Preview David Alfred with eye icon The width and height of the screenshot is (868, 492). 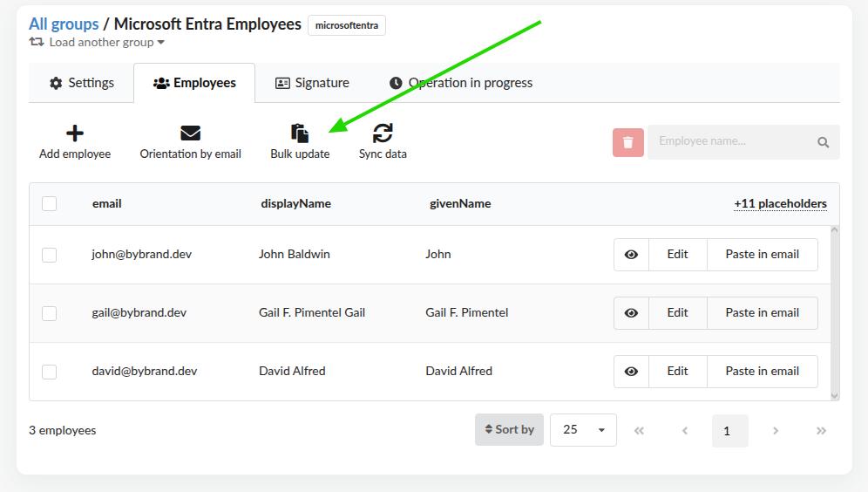tap(631, 372)
